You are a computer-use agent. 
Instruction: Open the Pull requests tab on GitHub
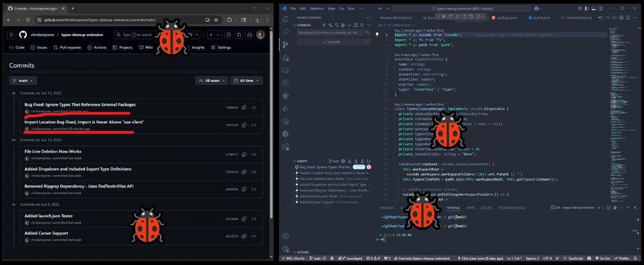click(68, 47)
